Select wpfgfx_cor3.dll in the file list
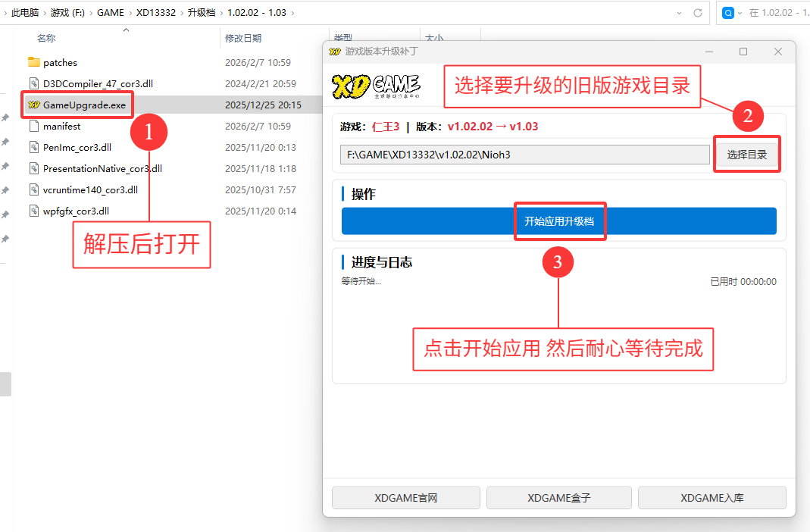 [76, 211]
